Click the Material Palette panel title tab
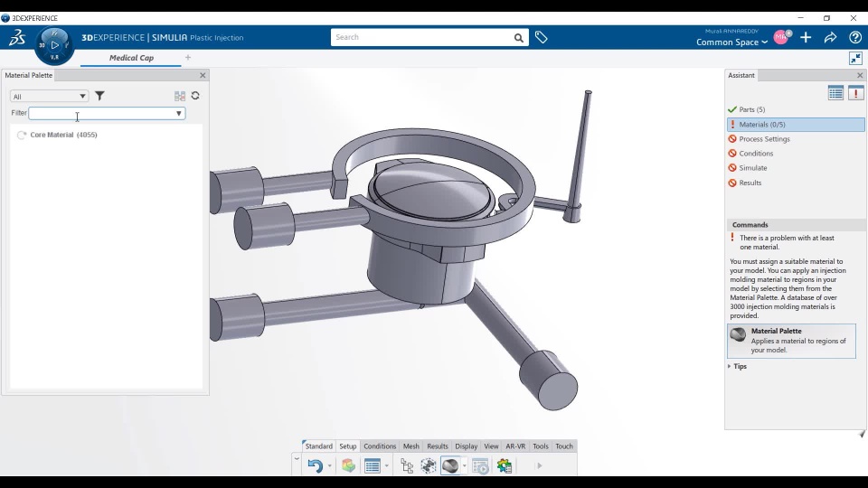Screen dimensions: 868x488 coord(29,75)
